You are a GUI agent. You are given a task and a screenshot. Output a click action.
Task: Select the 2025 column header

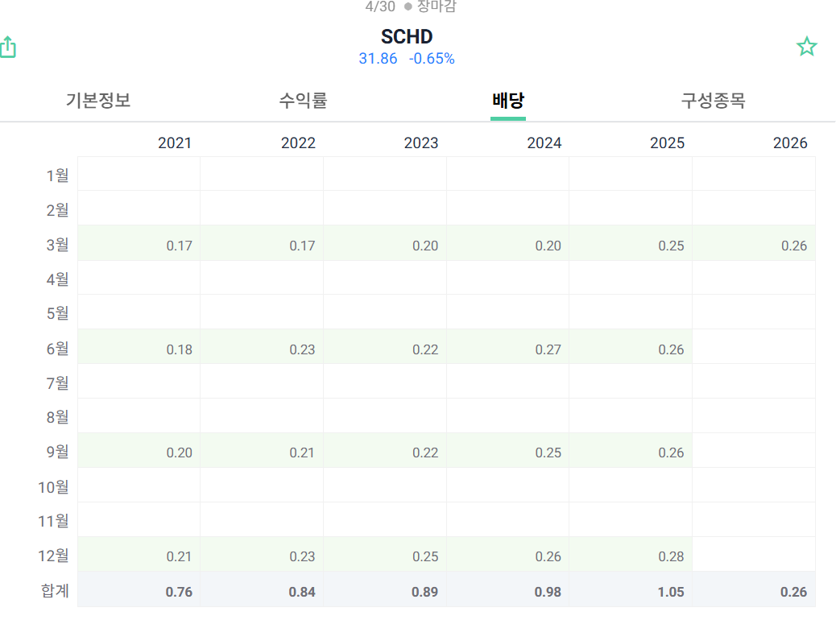coord(667,143)
